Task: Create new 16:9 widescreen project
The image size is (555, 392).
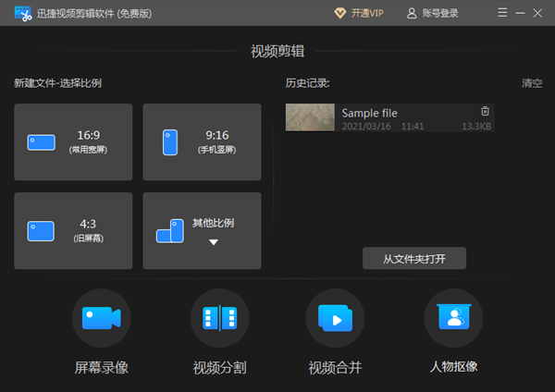Action: pos(73,141)
